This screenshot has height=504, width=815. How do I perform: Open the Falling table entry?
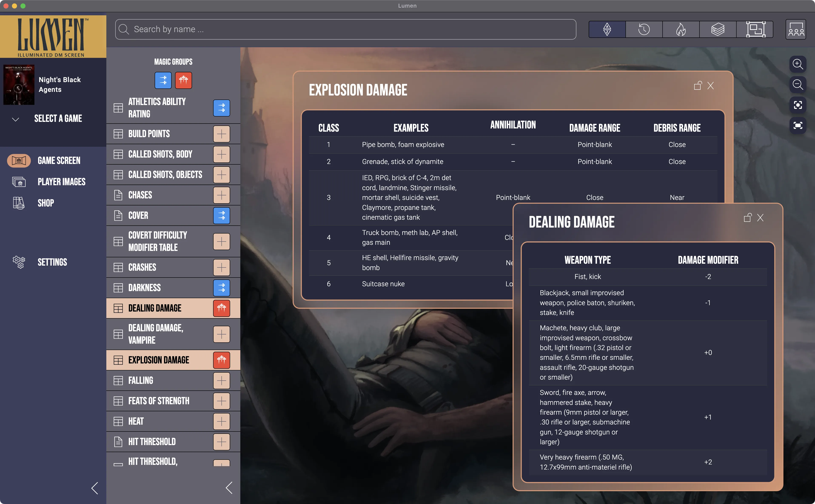[141, 380]
